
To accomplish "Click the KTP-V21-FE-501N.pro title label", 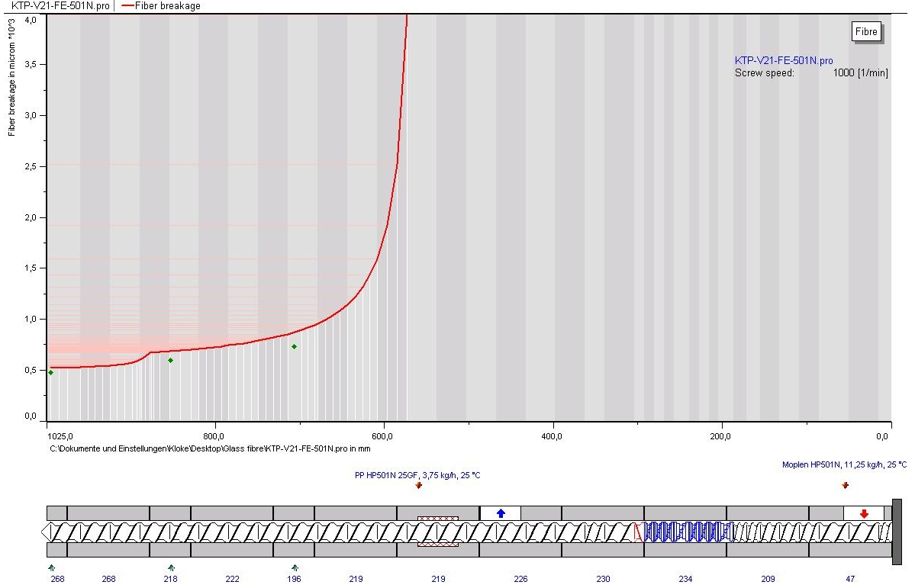I will tap(61, 6).
